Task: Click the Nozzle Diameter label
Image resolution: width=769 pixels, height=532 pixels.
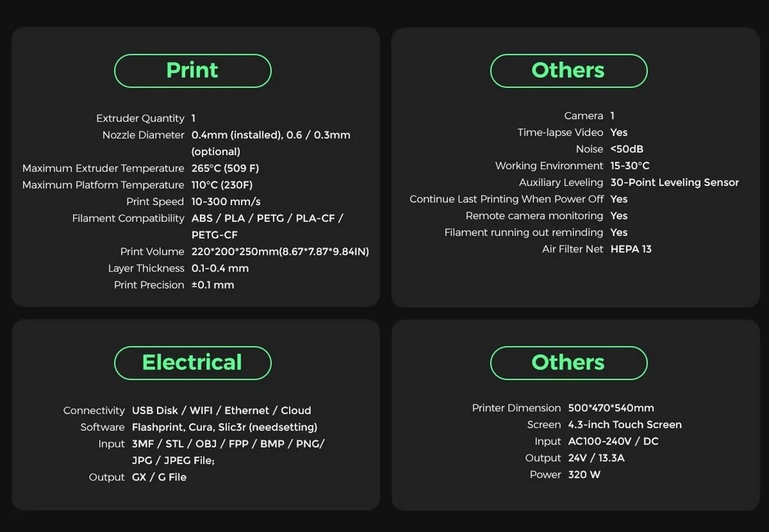Action: 143,135
